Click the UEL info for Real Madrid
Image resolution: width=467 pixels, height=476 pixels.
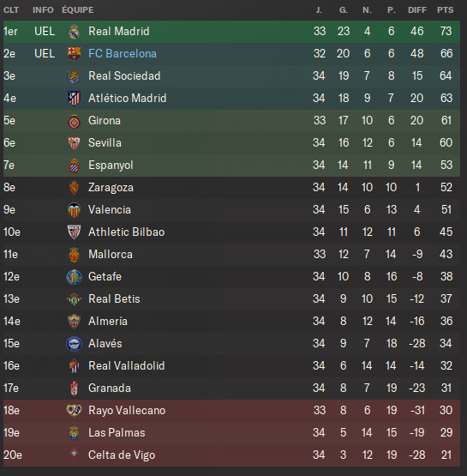pyautogui.click(x=45, y=31)
